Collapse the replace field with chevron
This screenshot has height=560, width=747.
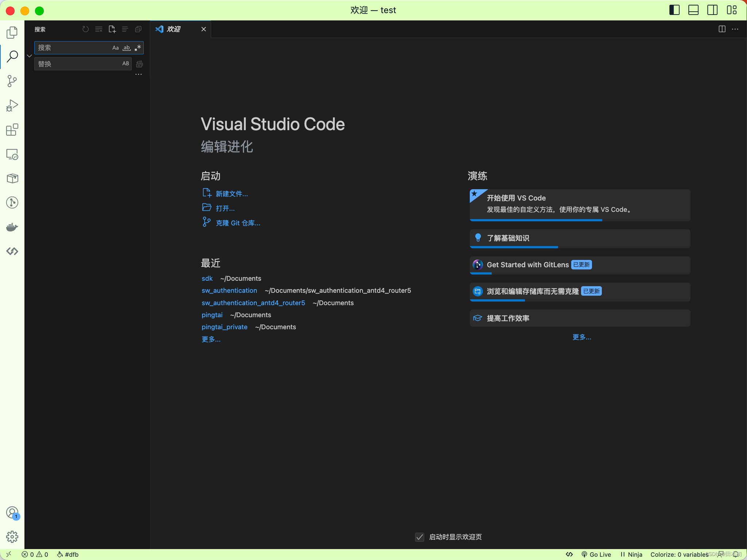pos(29,56)
